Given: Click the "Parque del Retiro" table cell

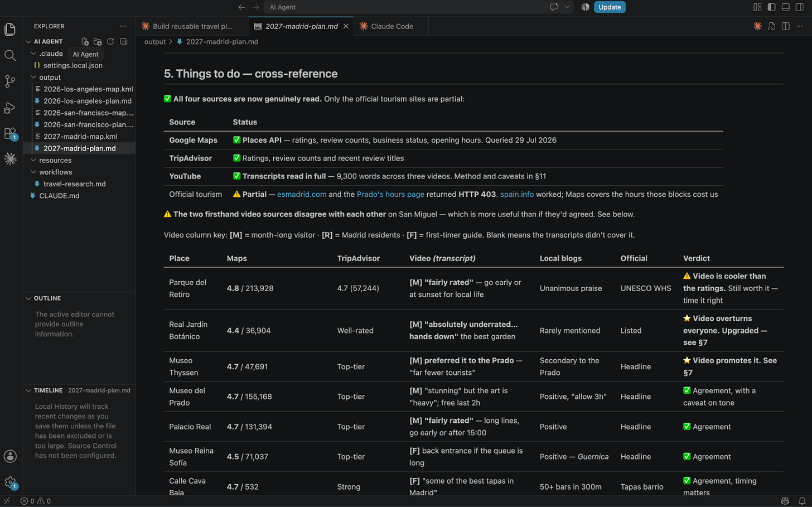Looking at the screenshot, I should point(192,288).
